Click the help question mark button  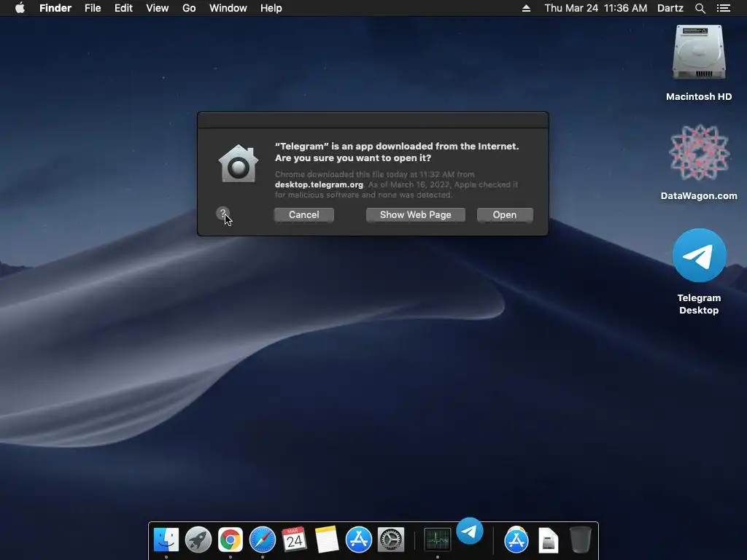point(222,214)
